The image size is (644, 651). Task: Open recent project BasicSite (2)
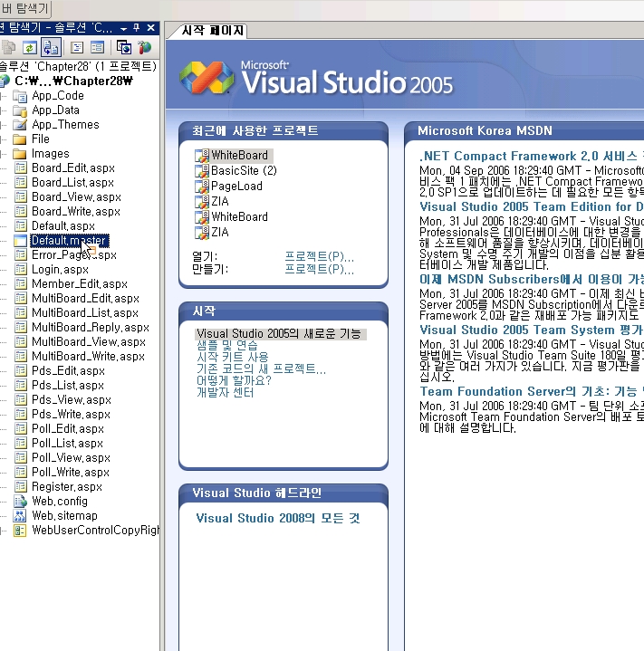[244, 170]
